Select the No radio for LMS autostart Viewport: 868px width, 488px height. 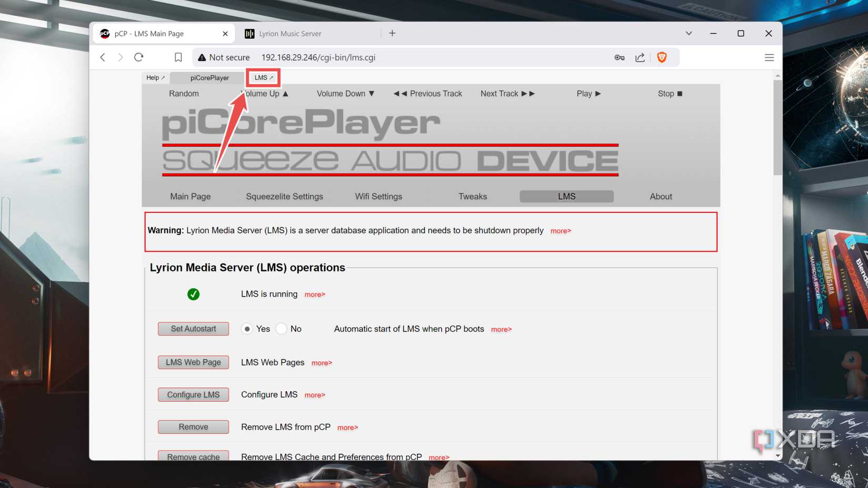(281, 329)
